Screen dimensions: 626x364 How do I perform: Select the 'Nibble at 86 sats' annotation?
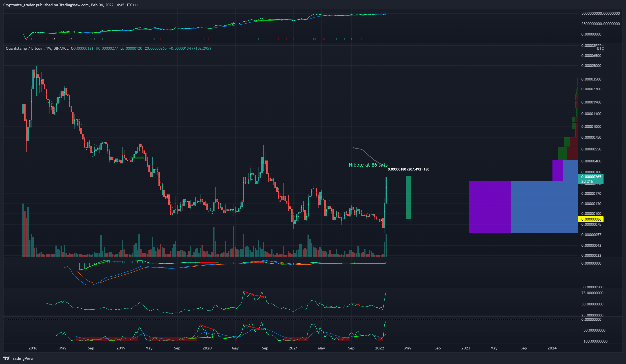(368, 165)
